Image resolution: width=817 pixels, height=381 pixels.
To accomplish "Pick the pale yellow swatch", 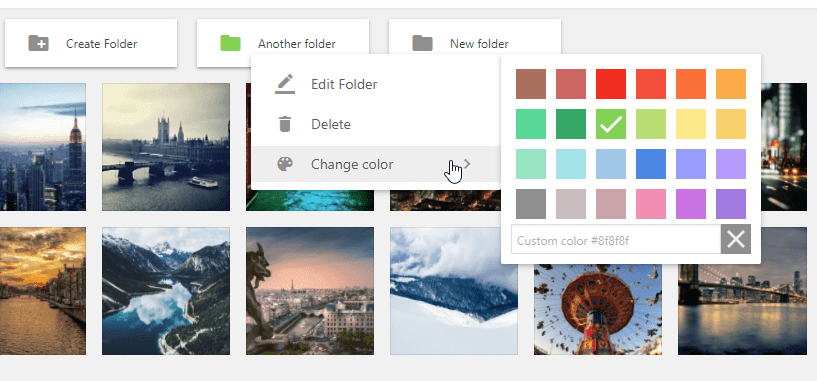I will point(691,124).
